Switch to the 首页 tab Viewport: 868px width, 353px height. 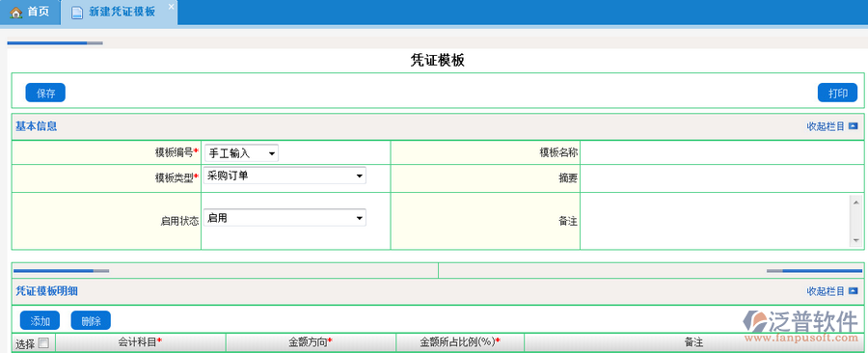click(x=30, y=13)
